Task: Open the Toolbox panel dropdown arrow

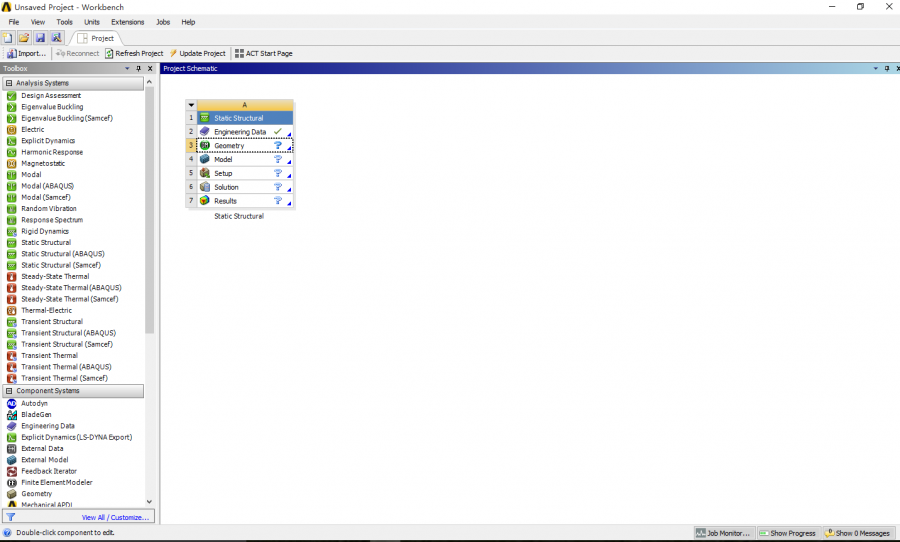Action: click(x=127, y=68)
